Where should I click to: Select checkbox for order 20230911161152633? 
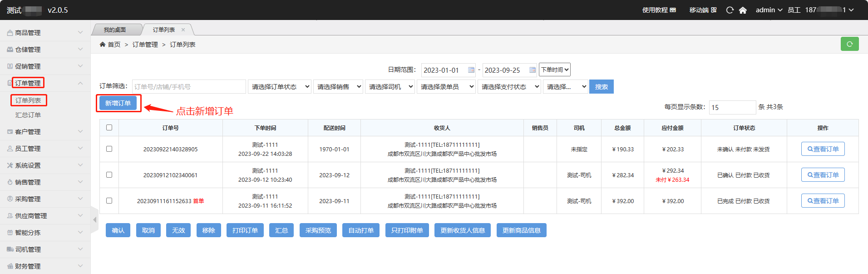coord(109,201)
